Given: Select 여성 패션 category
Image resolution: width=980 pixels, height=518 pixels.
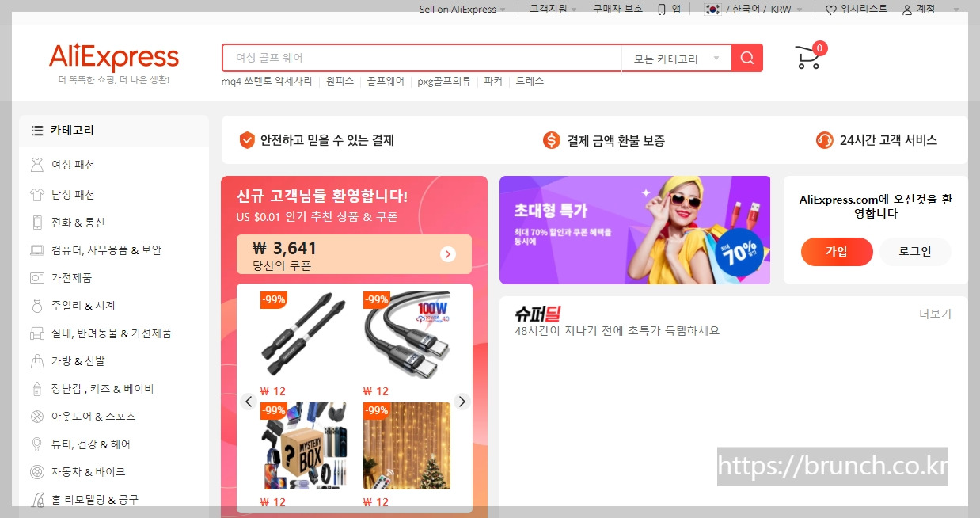Looking at the screenshot, I should click(x=73, y=165).
